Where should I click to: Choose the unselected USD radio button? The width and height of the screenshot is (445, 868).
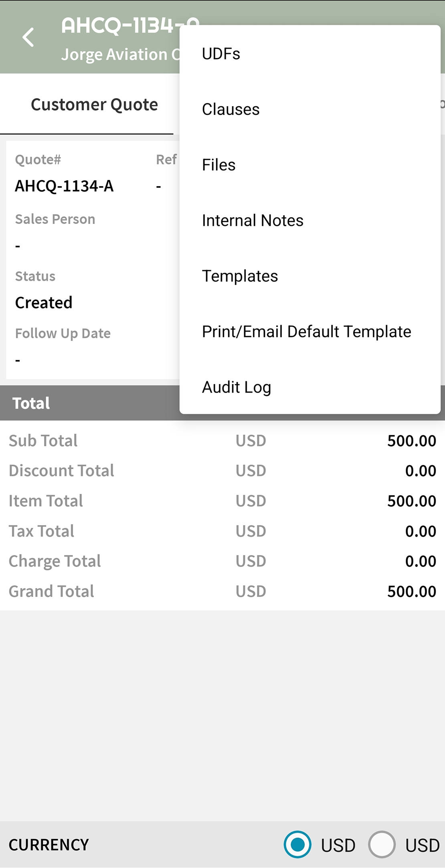click(x=382, y=844)
